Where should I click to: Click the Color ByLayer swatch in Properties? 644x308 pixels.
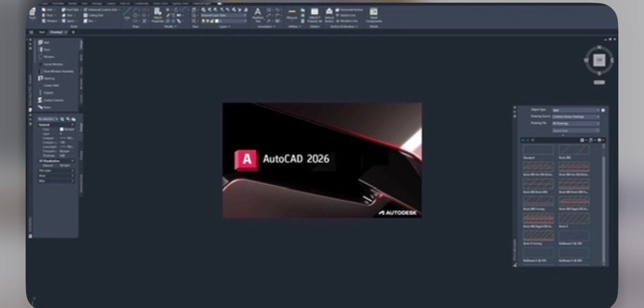pyautogui.click(x=61, y=129)
